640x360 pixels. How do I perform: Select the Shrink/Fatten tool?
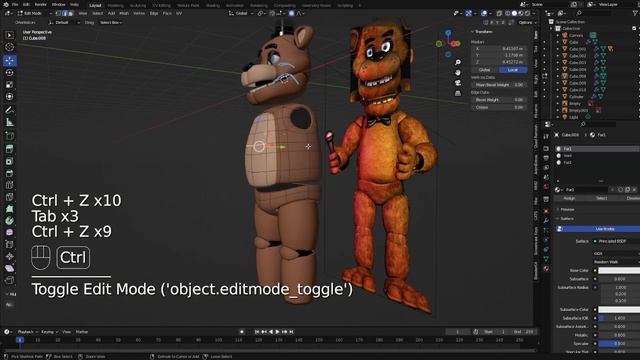click(x=9, y=256)
